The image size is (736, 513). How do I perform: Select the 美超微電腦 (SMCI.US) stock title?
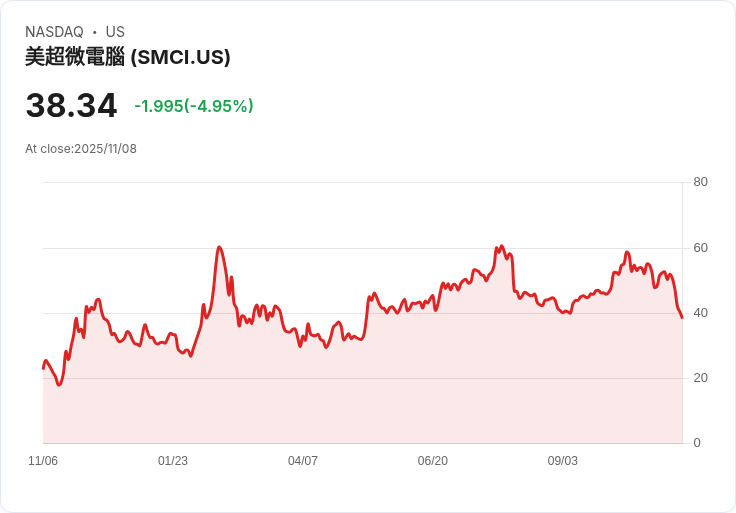128,57
